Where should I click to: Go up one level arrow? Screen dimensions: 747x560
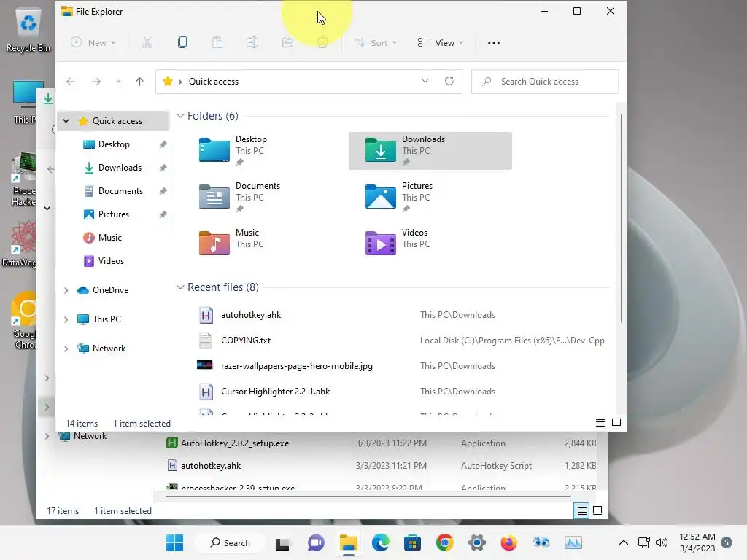click(139, 82)
